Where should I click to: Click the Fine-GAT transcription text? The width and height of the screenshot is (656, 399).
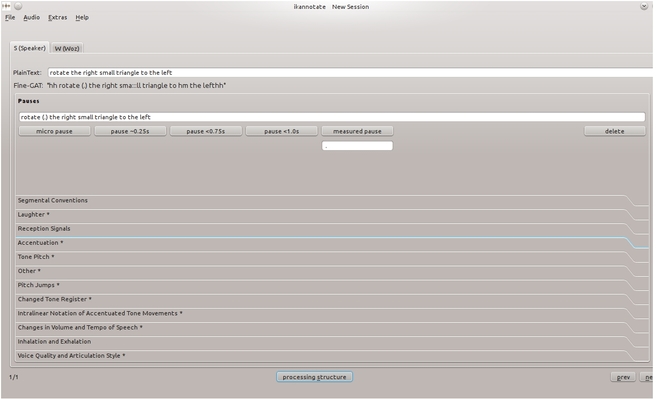point(136,86)
